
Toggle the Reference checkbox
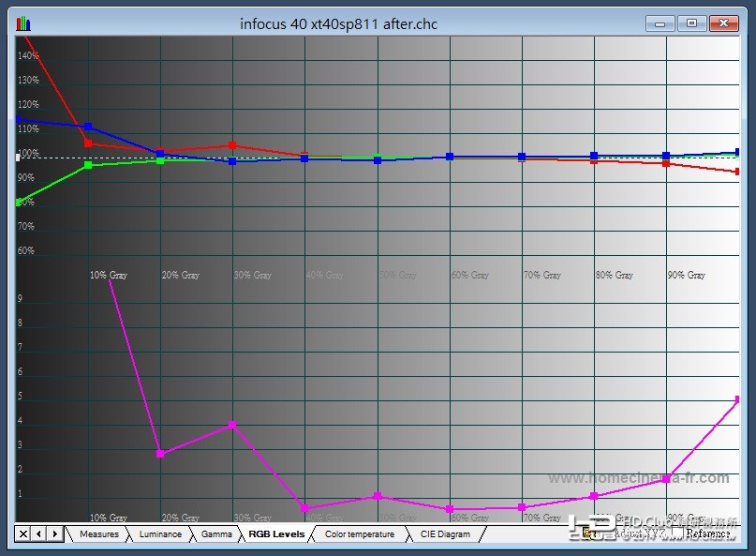[x=678, y=533]
